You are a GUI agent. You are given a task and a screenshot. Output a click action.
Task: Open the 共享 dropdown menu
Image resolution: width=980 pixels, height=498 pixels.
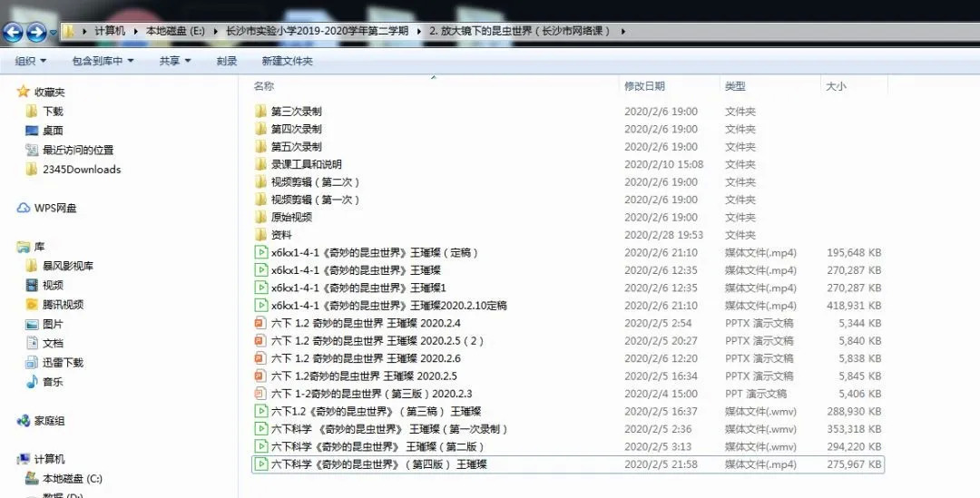pyautogui.click(x=175, y=61)
